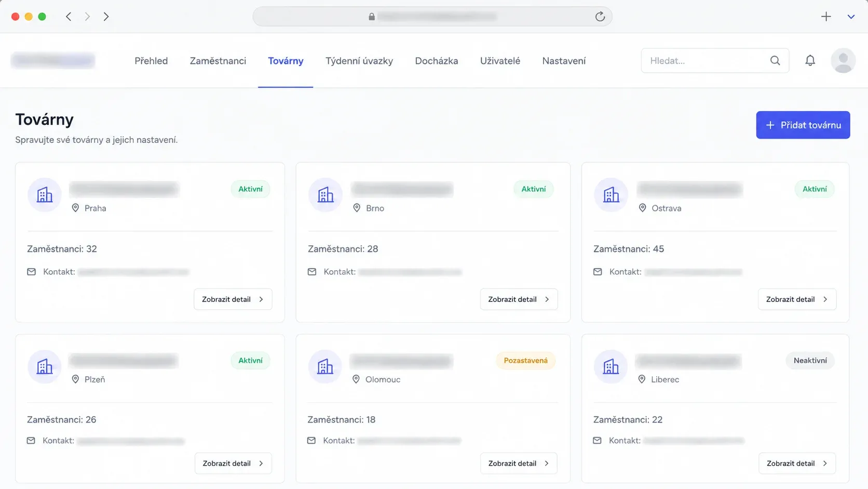Click the search magnifier icon
Viewport: 868px width, 489px height.
775,61
